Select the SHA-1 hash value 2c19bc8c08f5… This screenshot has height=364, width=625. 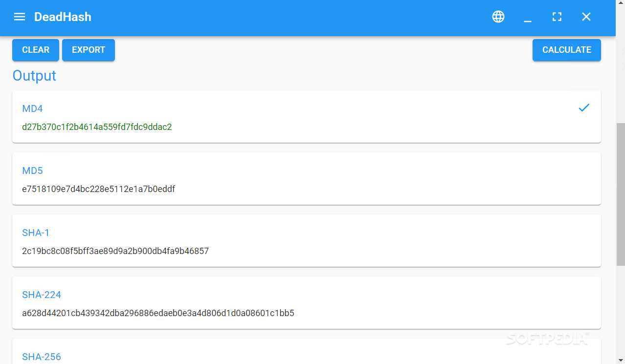(x=115, y=251)
